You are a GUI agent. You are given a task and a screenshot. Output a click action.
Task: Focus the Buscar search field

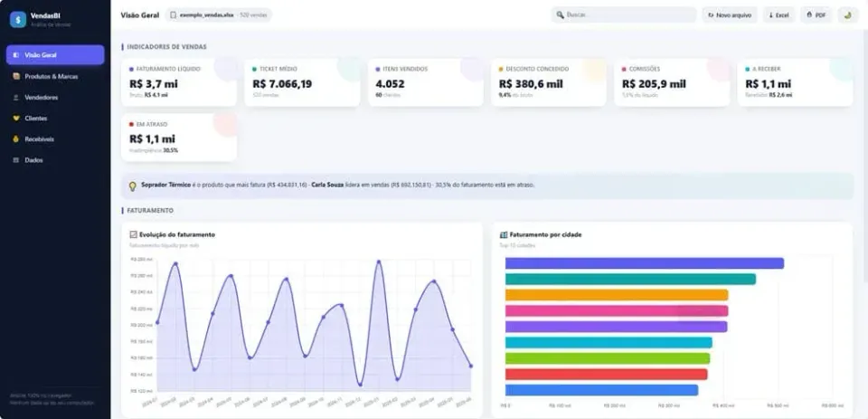[x=623, y=15]
